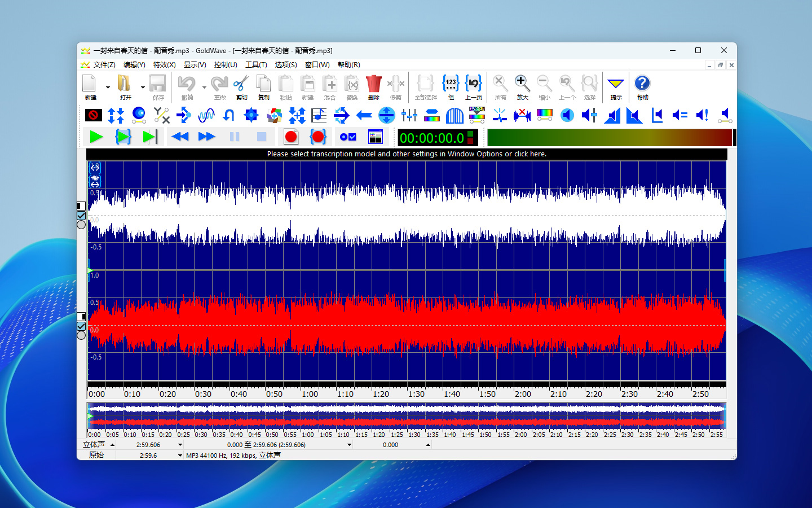The width and height of the screenshot is (812, 508).
Task: Click the Doppler effect blue ball icon
Action: tap(139, 116)
